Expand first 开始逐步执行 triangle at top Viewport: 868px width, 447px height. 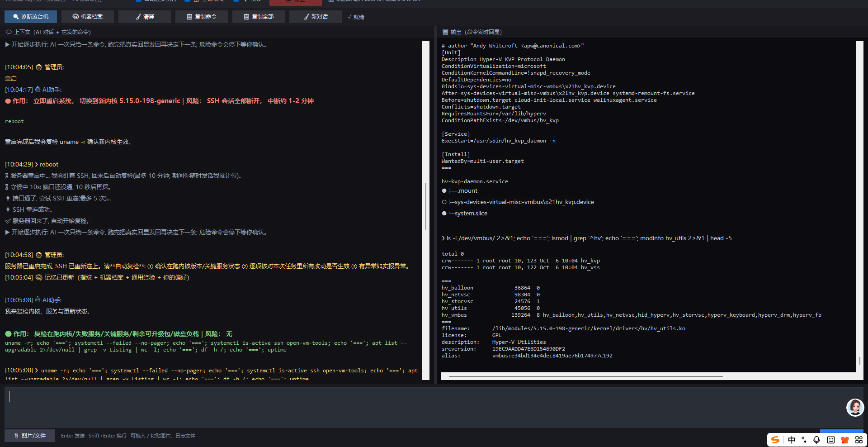[x=7, y=44]
